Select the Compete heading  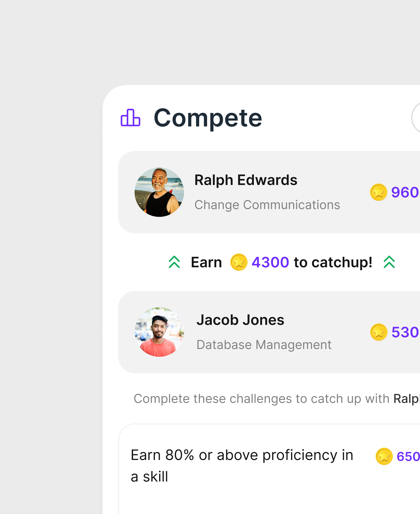coord(208,118)
